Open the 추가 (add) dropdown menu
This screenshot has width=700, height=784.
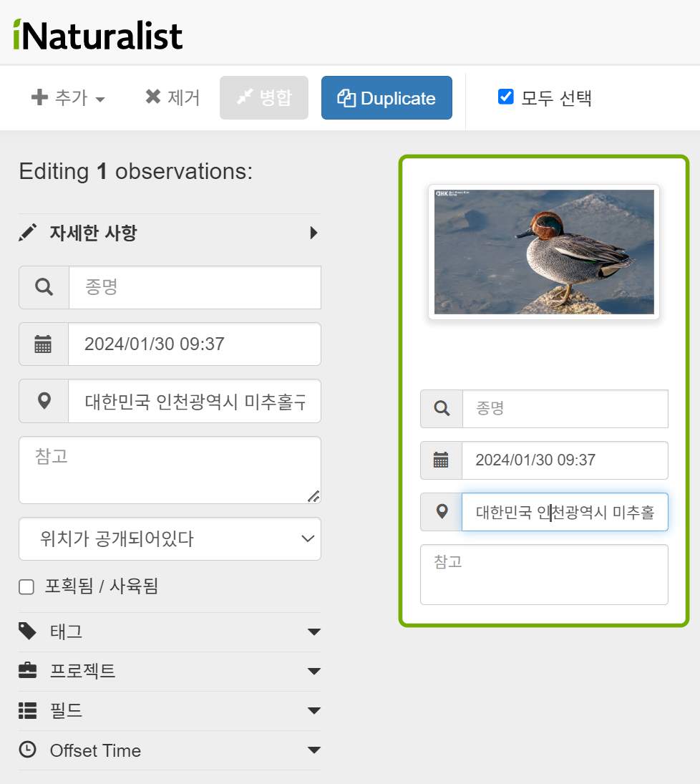tap(68, 97)
